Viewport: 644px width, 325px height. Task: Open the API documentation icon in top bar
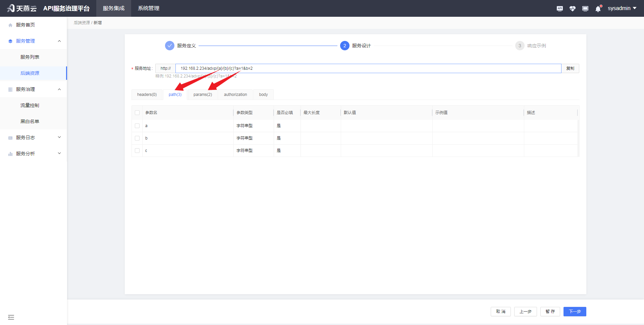point(559,8)
